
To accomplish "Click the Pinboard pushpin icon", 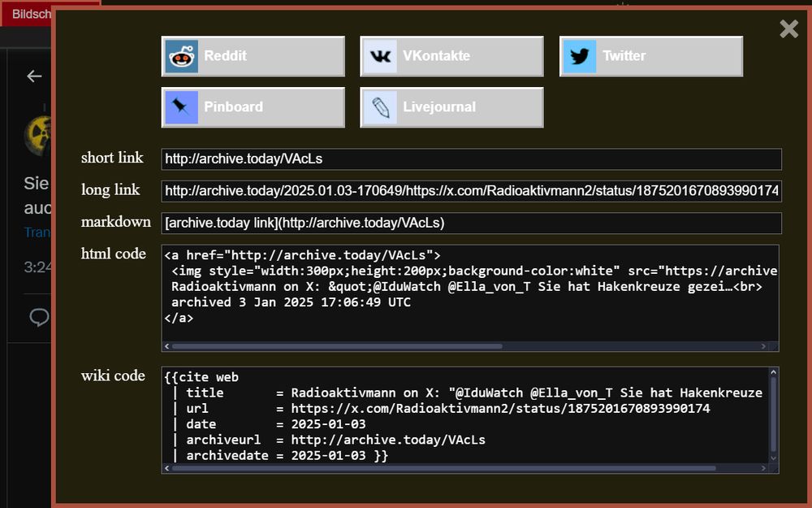I will point(181,106).
